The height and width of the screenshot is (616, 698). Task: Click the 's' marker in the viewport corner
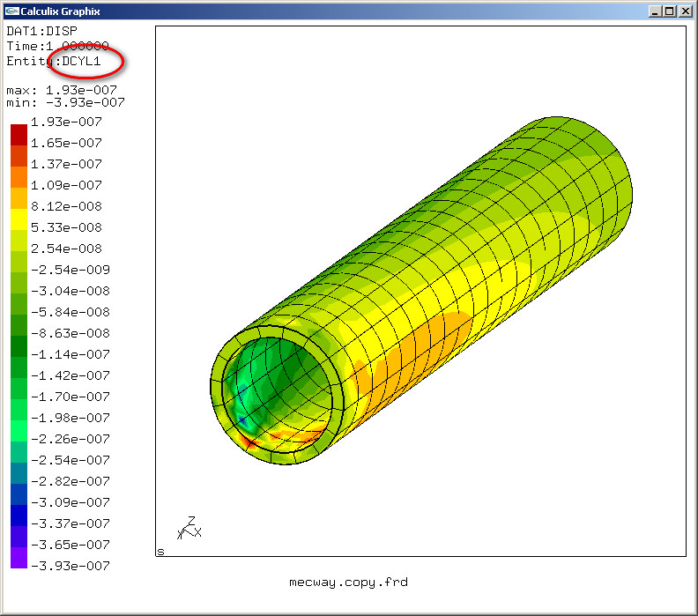(160, 552)
